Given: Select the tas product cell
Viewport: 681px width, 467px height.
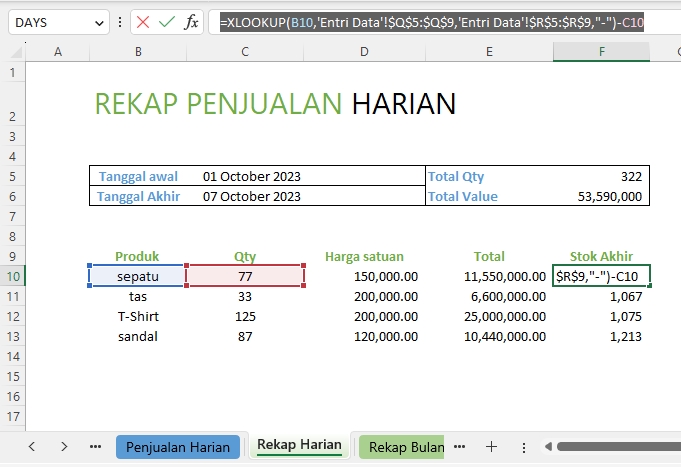Looking at the screenshot, I should pos(138,296).
